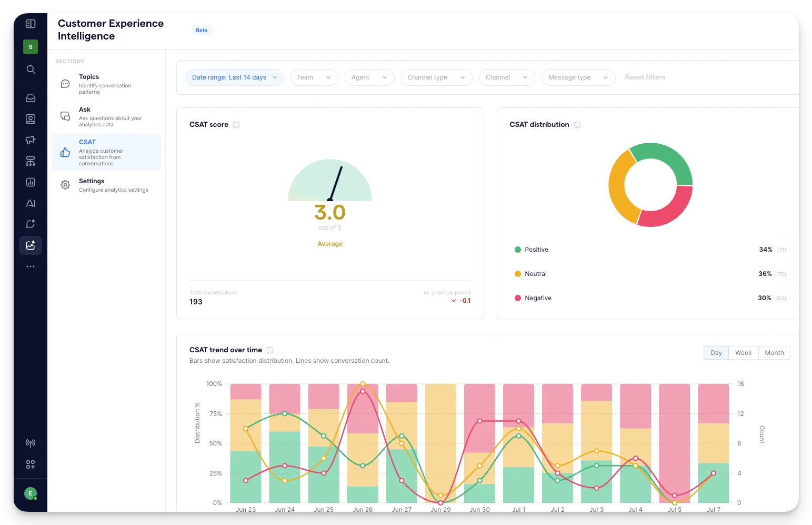Click info icon next to CSAT score
This screenshot has width=812, height=525.
pos(236,125)
